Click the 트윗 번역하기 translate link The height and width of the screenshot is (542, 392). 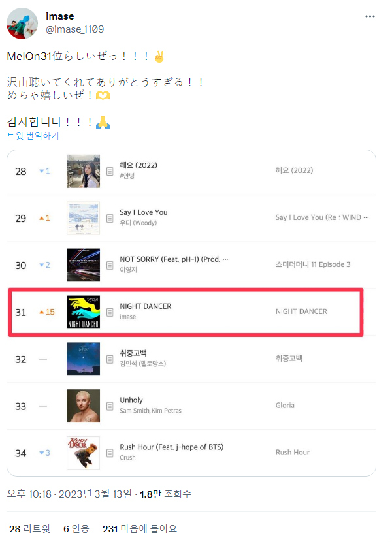click(x=33, y=135)
